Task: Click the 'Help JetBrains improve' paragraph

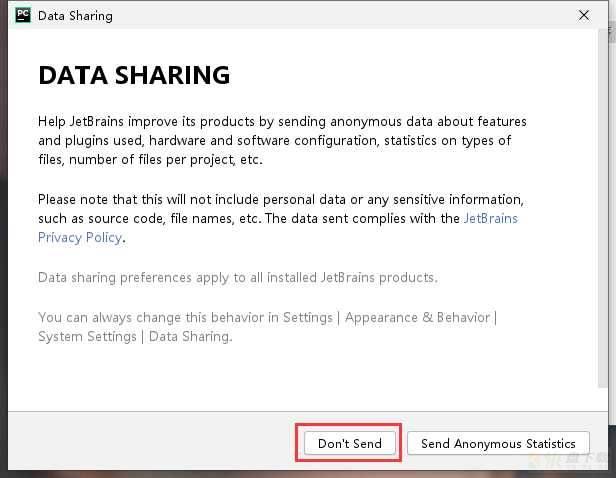Action: (282, 141)
